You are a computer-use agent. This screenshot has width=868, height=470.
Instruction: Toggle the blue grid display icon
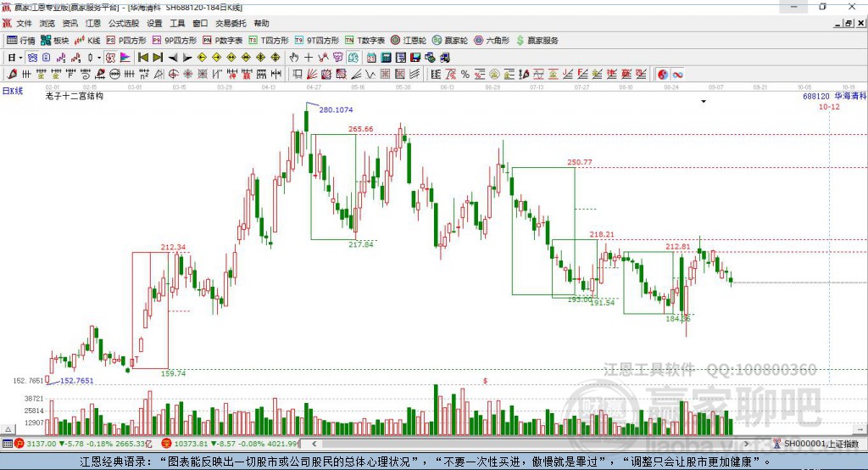[x=32, y=58]
